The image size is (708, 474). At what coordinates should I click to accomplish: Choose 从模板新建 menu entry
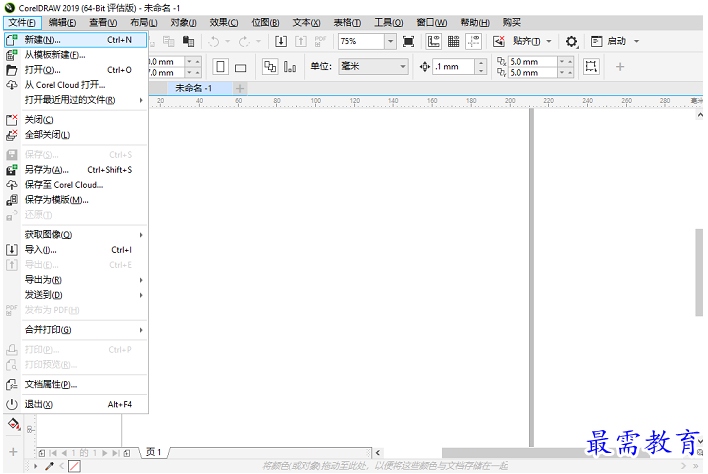(75, 55)
